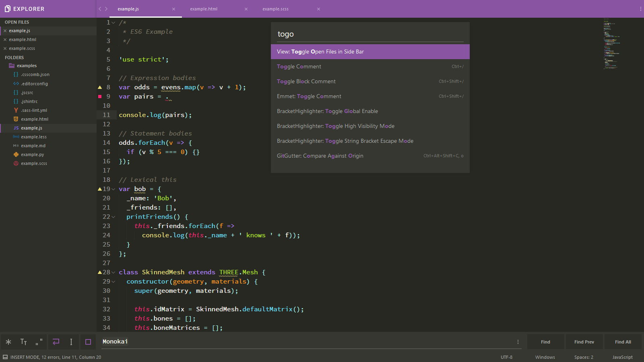The height and width of the screenshot is (362, 644).
Task: Toggle wrap search icon
Action: (x=56, y=342)
